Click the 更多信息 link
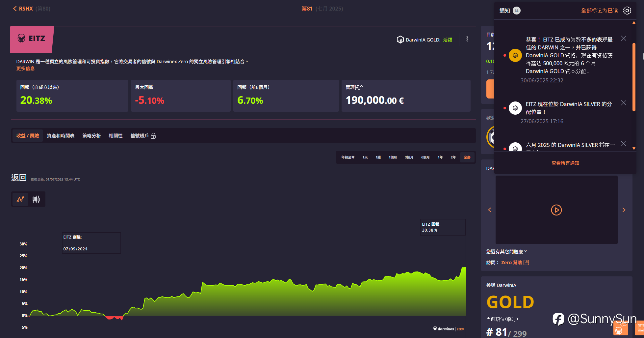644x338 pixels. click(x=25, y=69)
